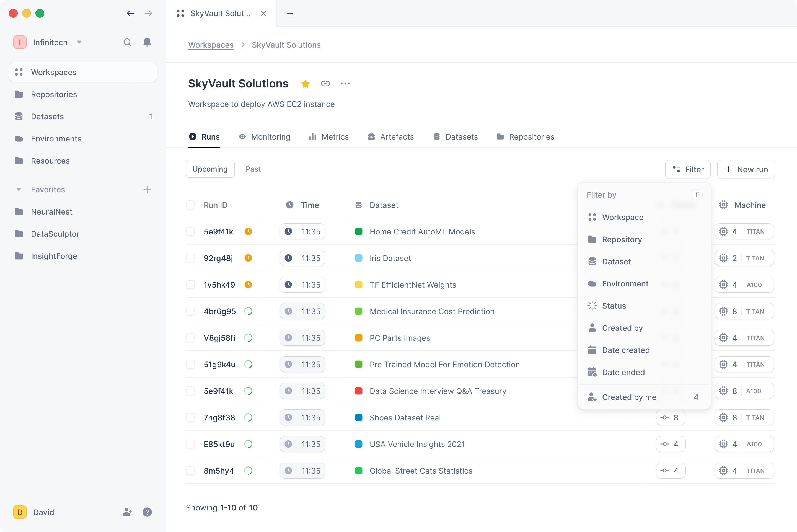This screenshot has width=797, height=532.
Task: Expand the Environment filter option
Action: pos(644,284)
